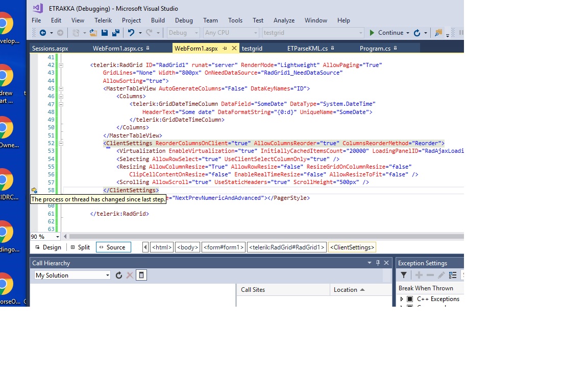Click the Undo arrow icon
The image size is (588, 368).
pyautogui.click(x=131, y=33)
